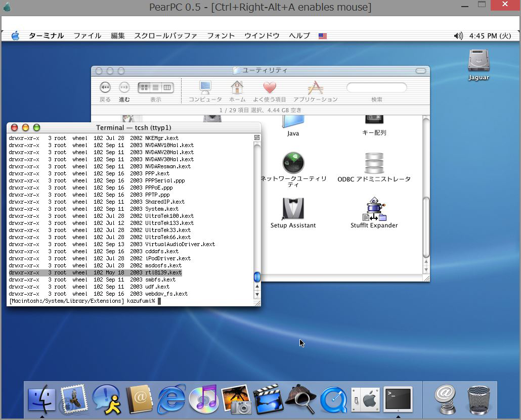The height and width of the screenshot is (420, 521).
Task: Click the 進む forward button
Action: pyautogui.click(x=124, y=87)
